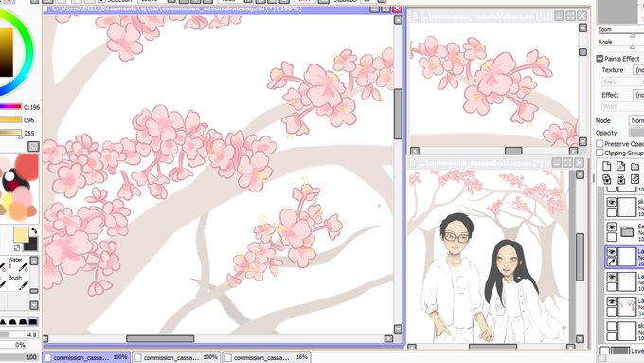
Task: Open the Texture dropdown
Action: coord(638,70)
